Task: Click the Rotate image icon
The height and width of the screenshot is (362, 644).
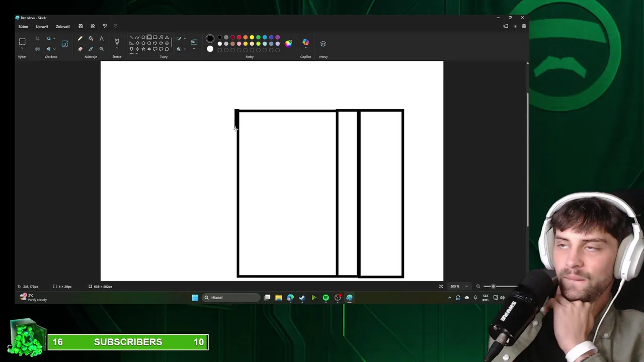Action: point(48,38)
